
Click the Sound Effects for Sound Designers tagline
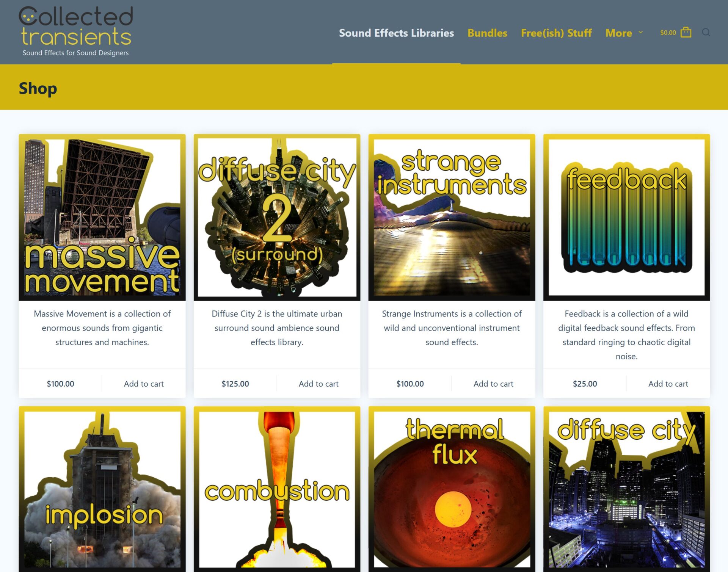coord(75,53)
